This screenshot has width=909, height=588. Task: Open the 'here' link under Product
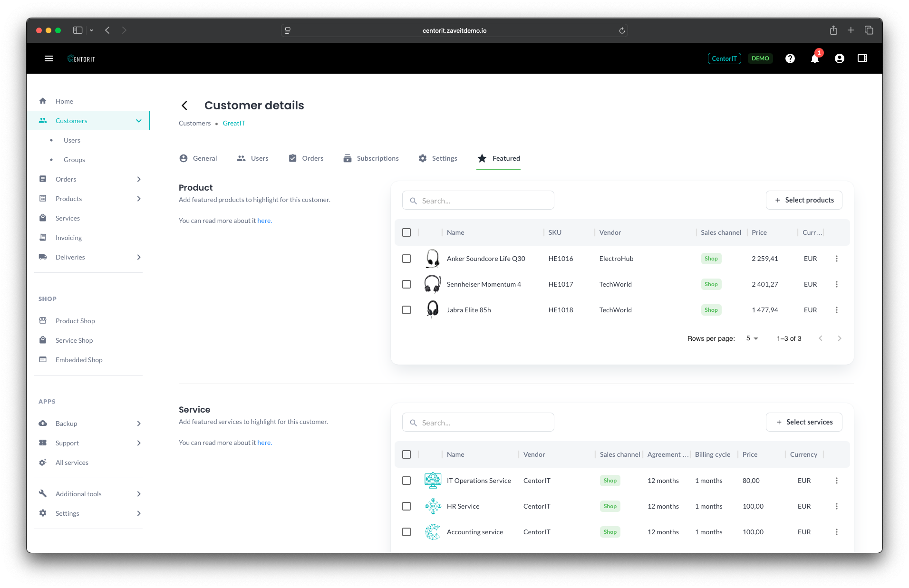(x=264, y=221)
